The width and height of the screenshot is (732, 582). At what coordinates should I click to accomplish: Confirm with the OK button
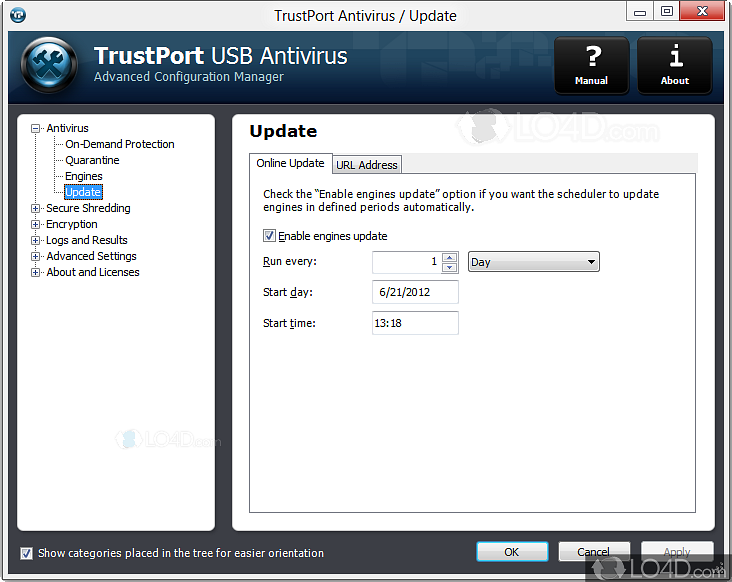click(x=512, y=552)
